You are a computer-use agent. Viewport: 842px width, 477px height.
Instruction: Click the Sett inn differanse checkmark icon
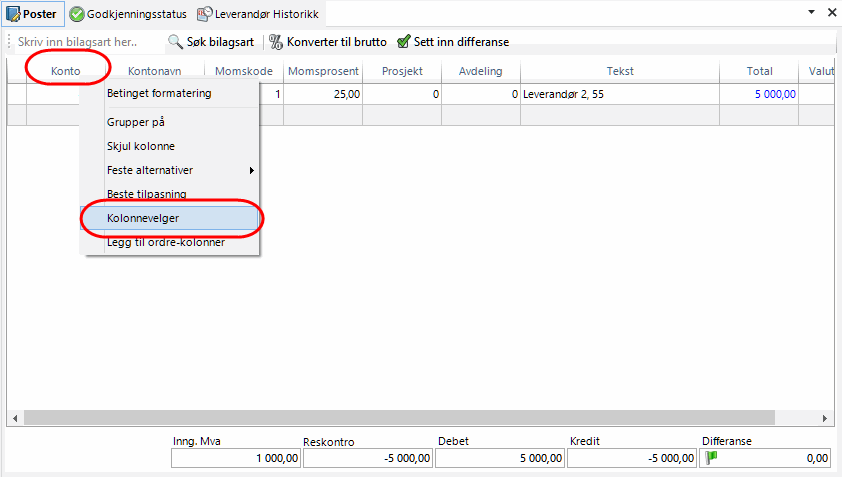403,42
